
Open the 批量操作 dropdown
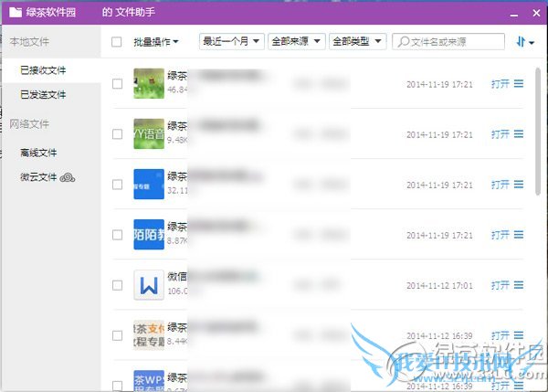pos(156,42)
